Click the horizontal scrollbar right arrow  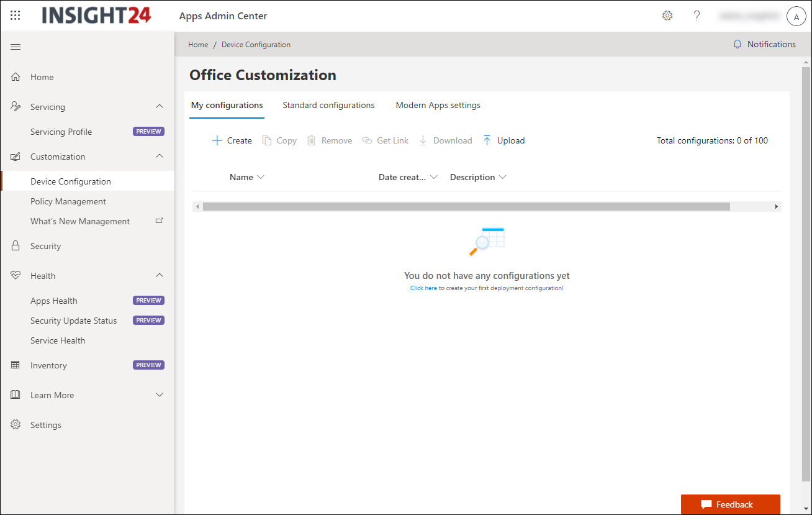[776, 206]
